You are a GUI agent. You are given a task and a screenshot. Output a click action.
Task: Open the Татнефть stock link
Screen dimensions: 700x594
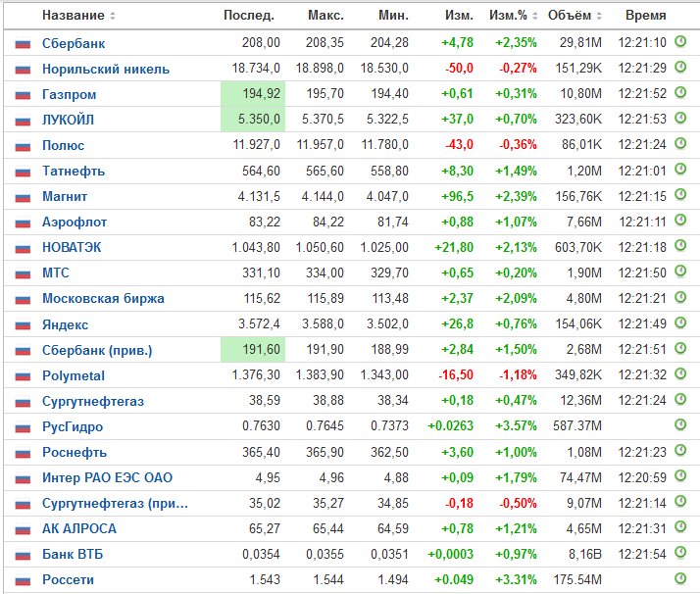74,171
